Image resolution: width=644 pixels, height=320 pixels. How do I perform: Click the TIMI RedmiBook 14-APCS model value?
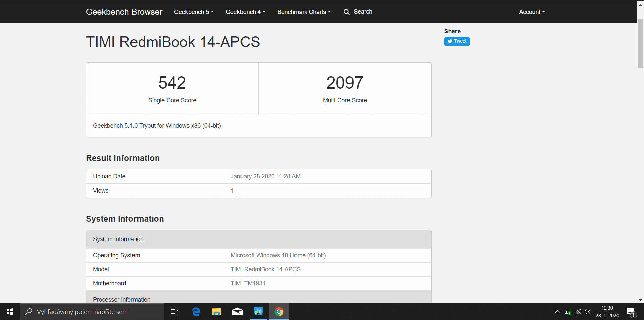coord(266,269)
